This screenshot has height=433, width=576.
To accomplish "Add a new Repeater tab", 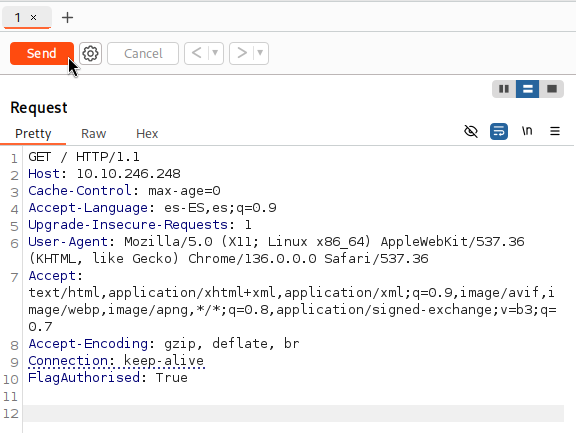I will [x=67, y=17].
